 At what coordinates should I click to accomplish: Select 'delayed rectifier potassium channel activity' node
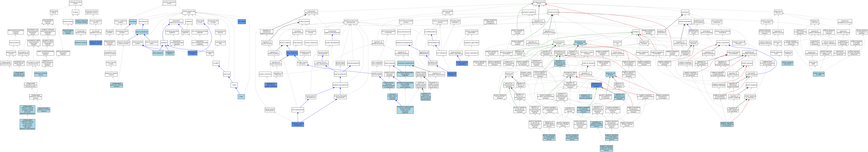44,110
